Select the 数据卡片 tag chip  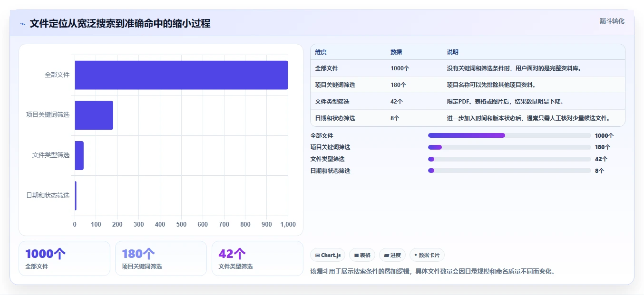(427, 255)
